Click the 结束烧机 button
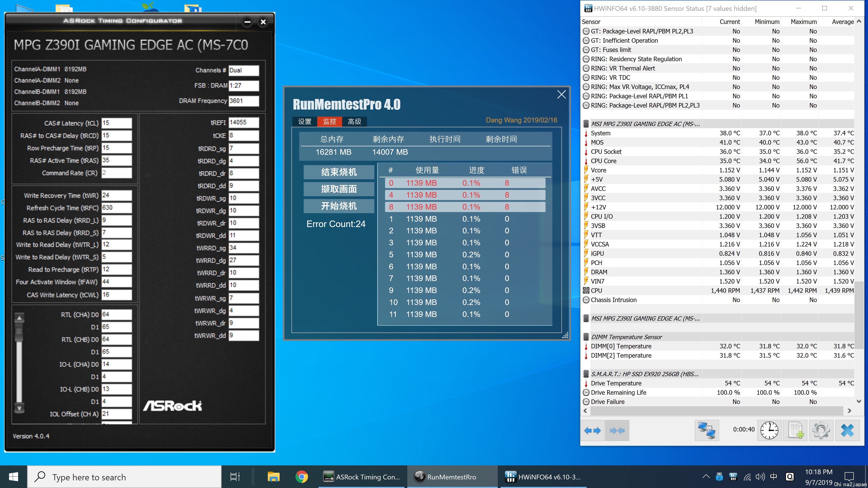Screen dimensions: 868x488 tap(339, 172)
